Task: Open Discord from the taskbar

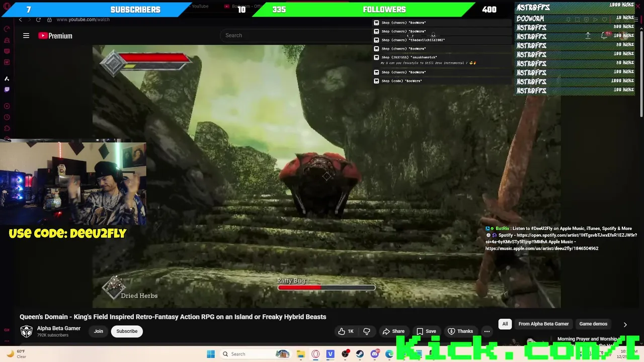Action: (374, 354)
